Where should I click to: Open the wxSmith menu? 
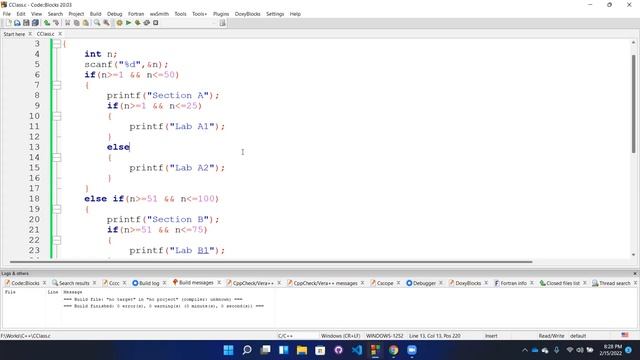pyautogui.click(x=159, y=14)
